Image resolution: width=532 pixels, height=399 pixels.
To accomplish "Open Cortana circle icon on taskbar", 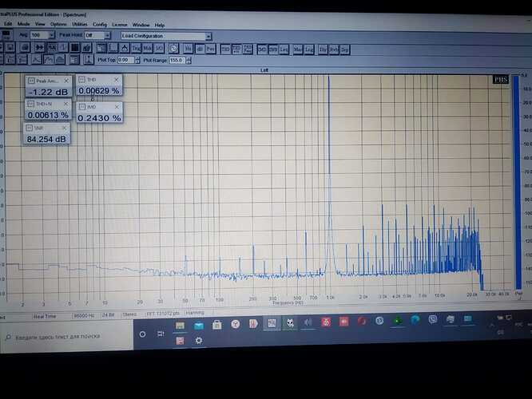I will [142, 334].
